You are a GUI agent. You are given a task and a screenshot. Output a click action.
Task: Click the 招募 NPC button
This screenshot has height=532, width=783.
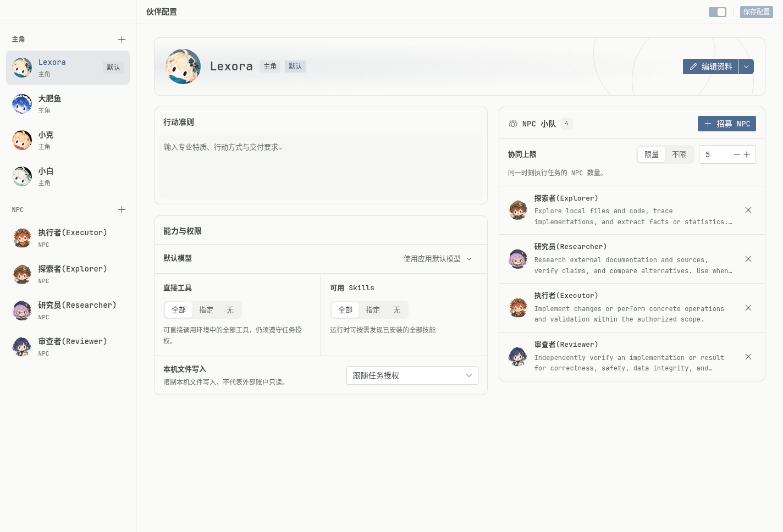727,124
